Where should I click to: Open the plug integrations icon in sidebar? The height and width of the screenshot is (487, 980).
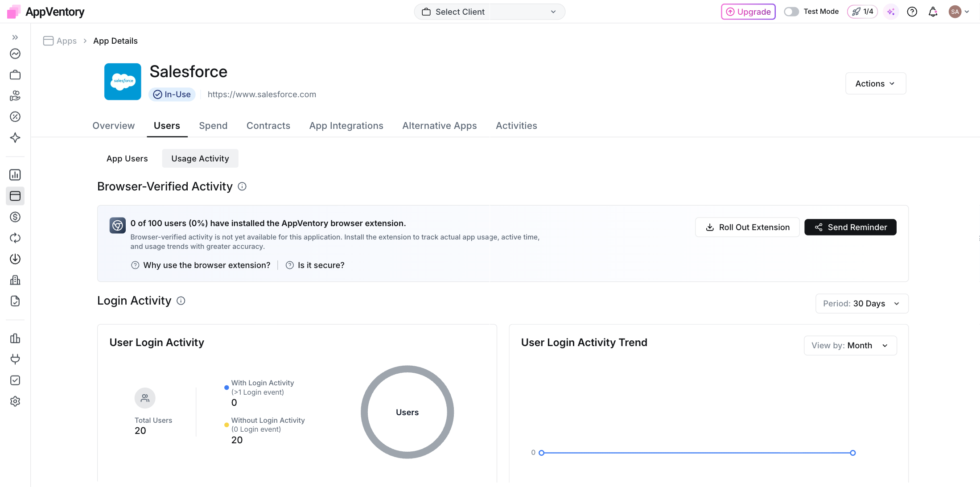click(15, 359)
